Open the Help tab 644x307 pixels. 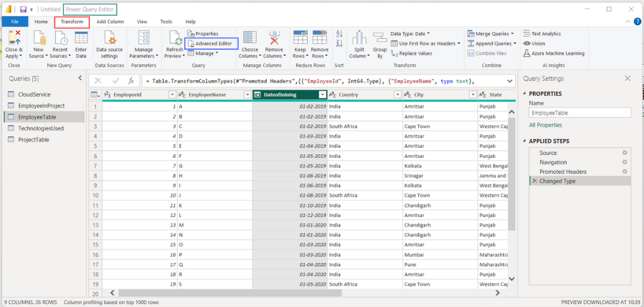click(x=191, y=22)
